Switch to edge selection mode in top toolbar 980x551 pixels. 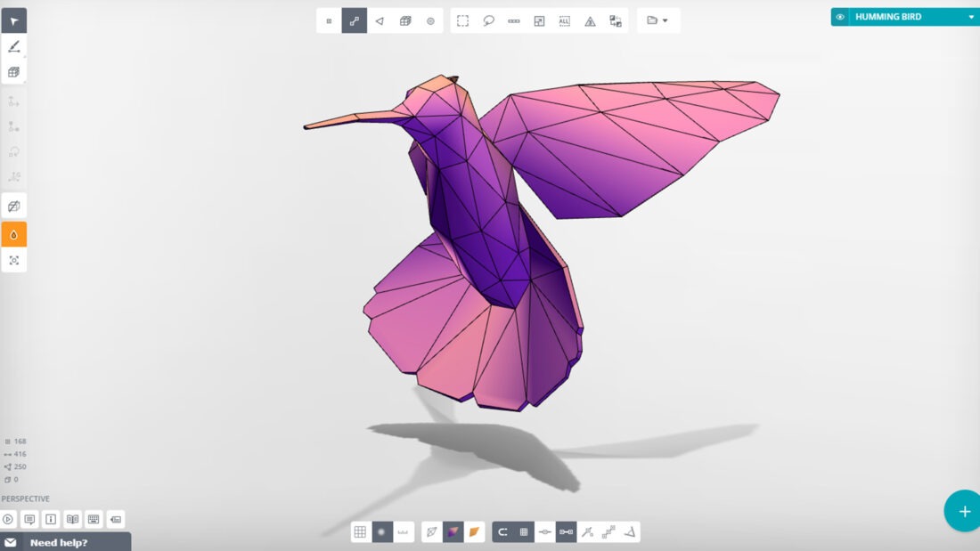(x=354, y=20)
